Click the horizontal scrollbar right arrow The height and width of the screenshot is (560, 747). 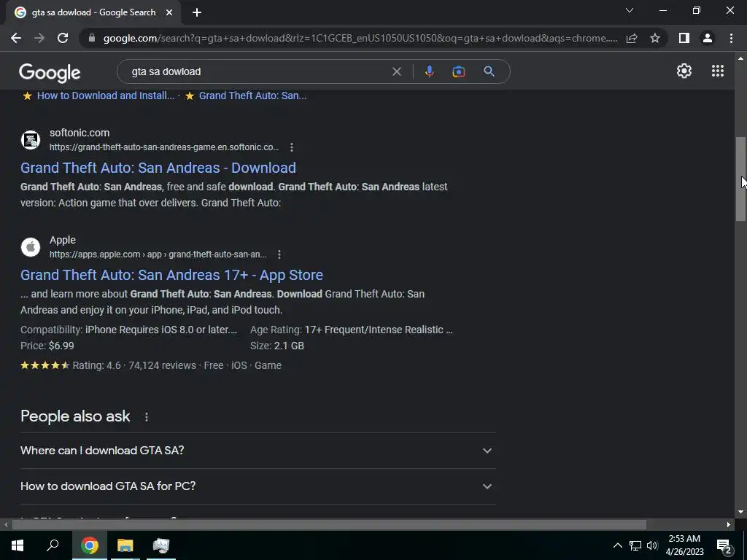729,525
